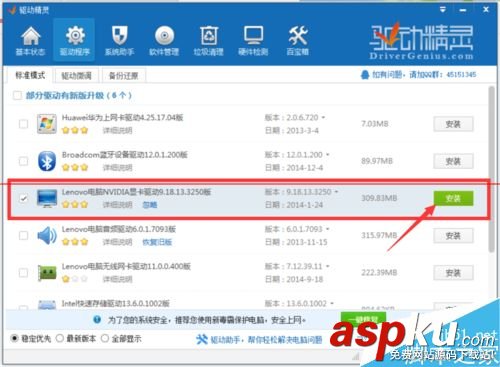Install the Broadcom蓝牙 driver
Screen dimensions: 500x367
[x=453, y=162]
